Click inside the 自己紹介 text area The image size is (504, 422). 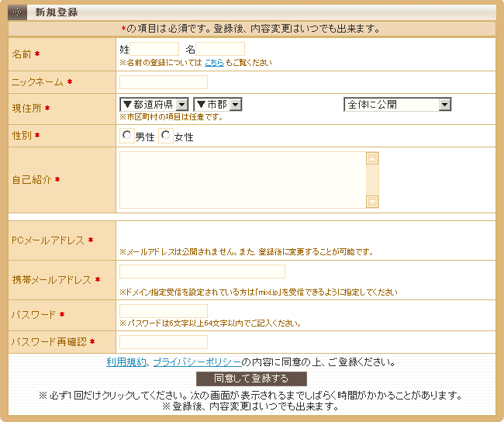click(x=242, y=180)
